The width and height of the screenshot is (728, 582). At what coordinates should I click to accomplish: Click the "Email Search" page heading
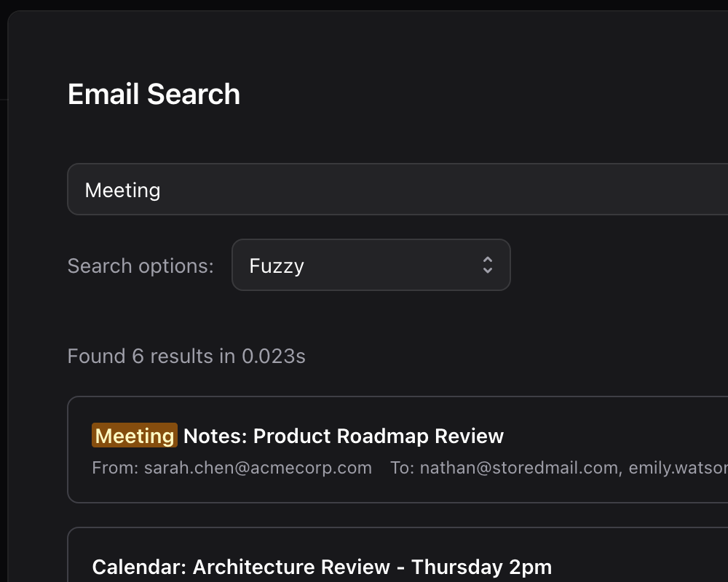154,95
